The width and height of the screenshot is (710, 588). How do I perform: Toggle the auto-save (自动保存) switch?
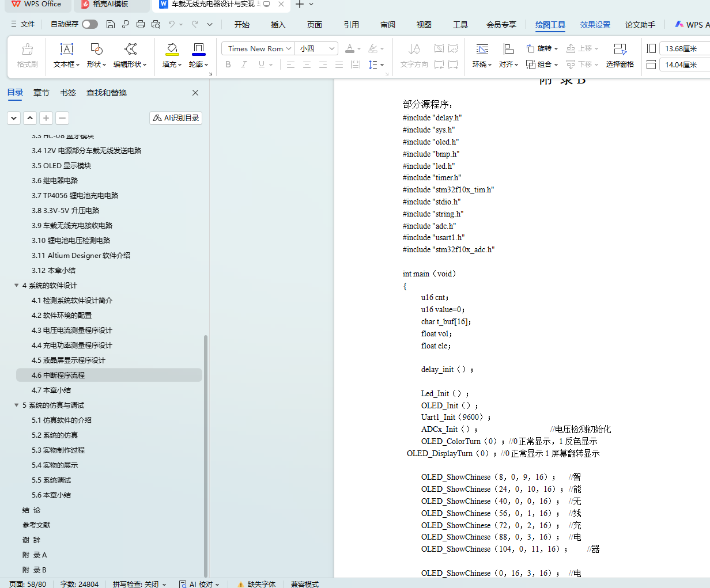coord(89,24)
